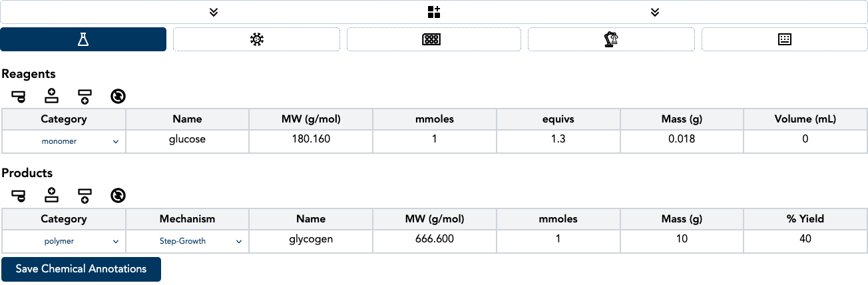The image size is (868, 285).
Task: Click Save Chemical Annotations button
Action: point(81,269)
